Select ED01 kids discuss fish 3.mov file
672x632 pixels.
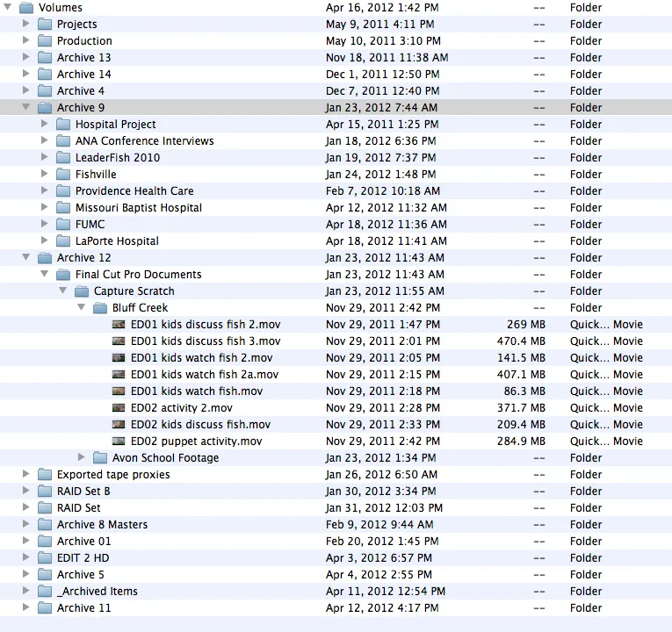point(205,341)
